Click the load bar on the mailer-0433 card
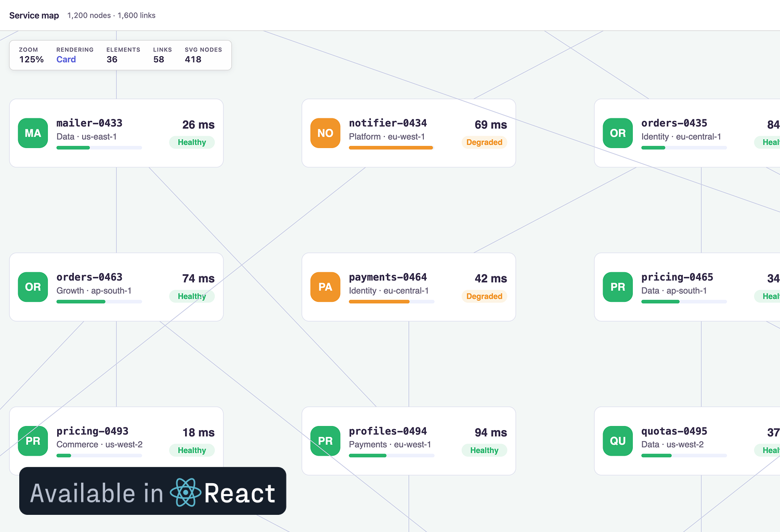This screenshot has height=532, width=780. click(99, 148)
